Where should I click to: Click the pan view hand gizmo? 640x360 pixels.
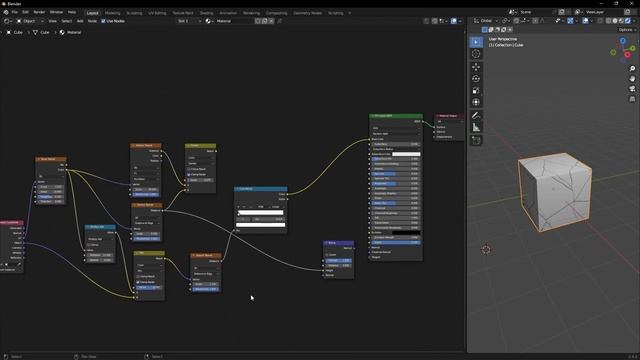(632, 78)
